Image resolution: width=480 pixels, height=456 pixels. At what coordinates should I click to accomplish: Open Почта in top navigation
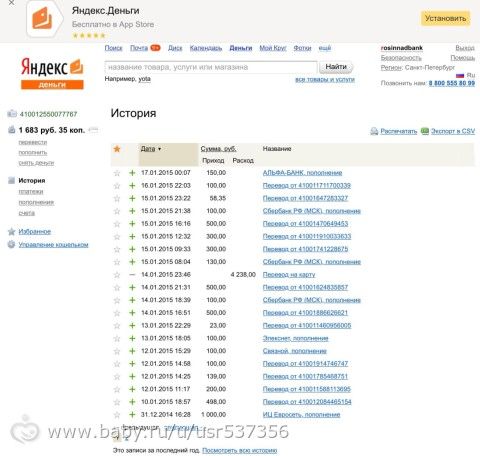click(139, 48)
